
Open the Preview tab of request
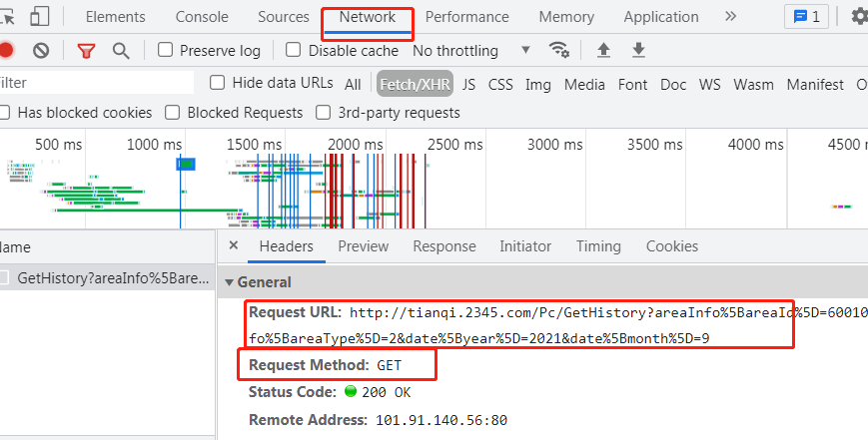(x=363, y=246)
